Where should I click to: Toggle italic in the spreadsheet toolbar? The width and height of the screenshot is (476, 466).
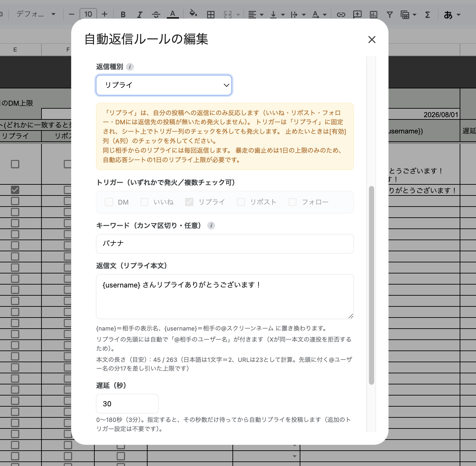(140, 14)
